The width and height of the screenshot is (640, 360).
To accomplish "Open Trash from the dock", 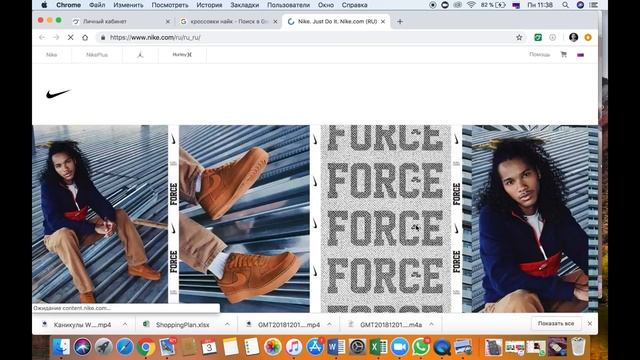I will [578, 347].
